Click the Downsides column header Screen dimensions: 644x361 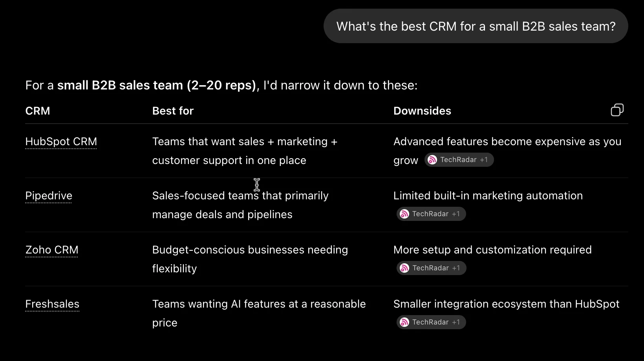tap(422, 111)
